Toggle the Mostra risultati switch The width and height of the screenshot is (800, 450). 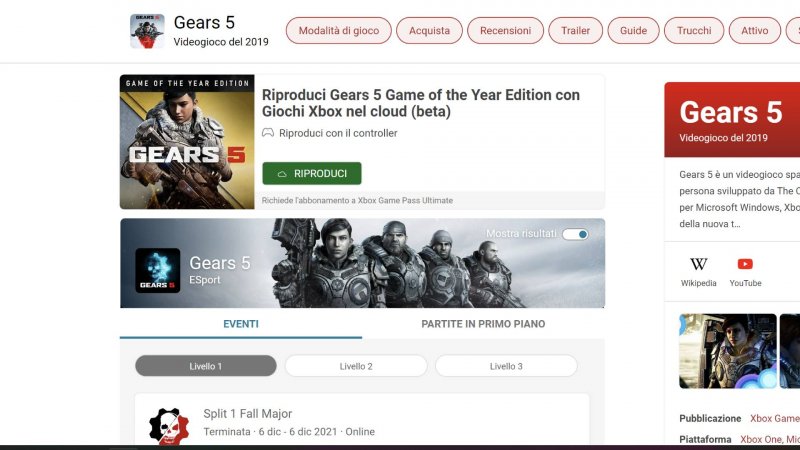[x=575, y=234]
